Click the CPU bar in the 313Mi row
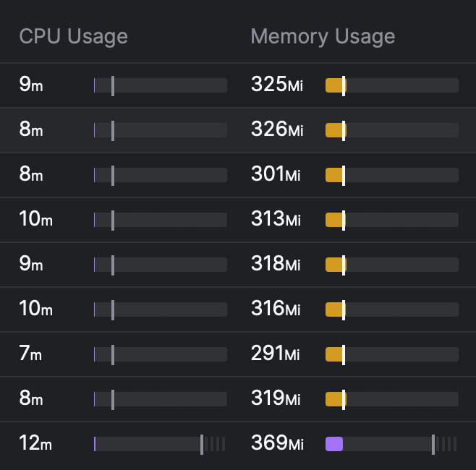 (159, 220)
